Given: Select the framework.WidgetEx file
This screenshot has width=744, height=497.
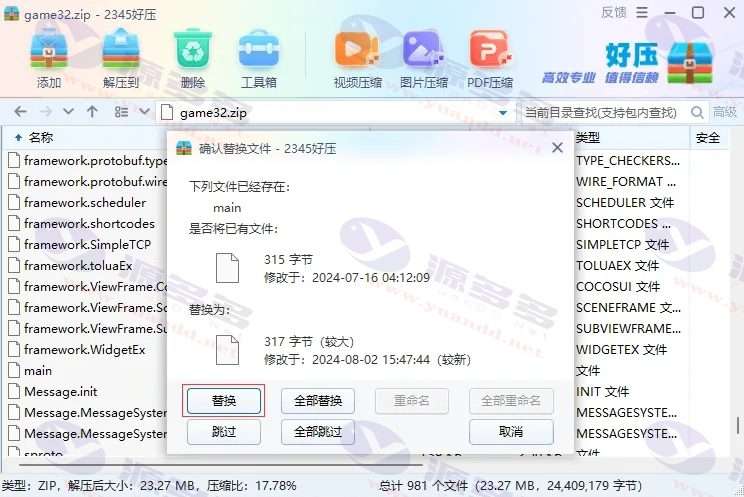Looking at the screenshot, I should [84, 350].
